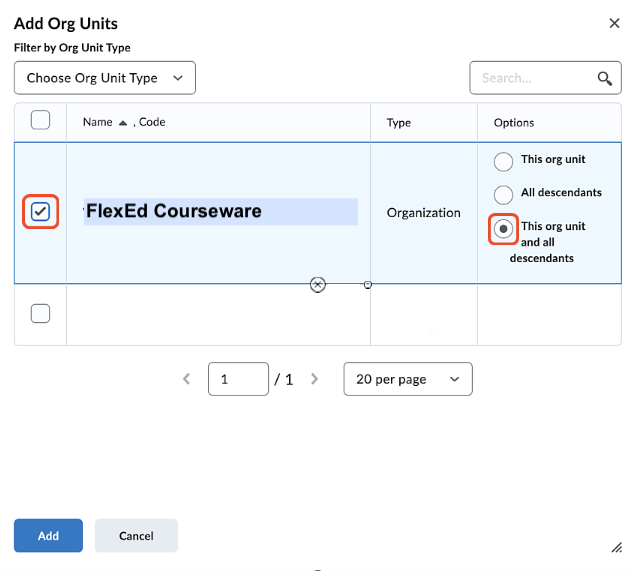636x571 pixels.
Task: Go to the previous page arrow
Action: point(187,379)
